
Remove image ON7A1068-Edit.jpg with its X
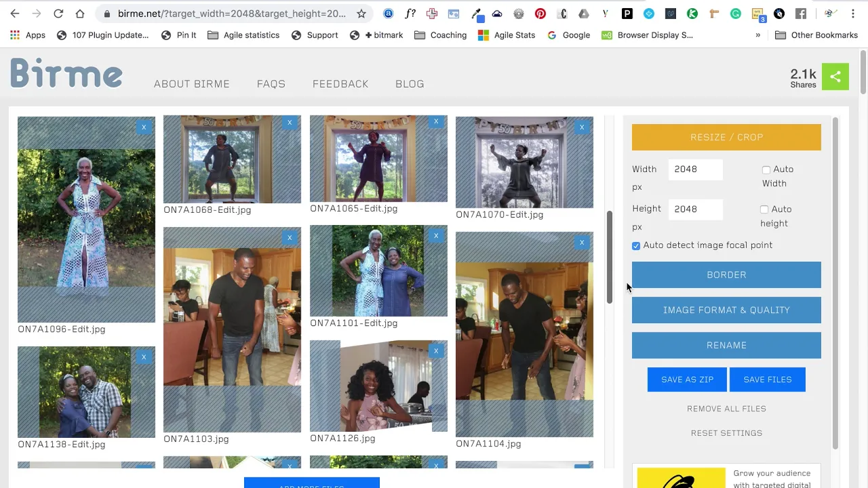(290, 123)
